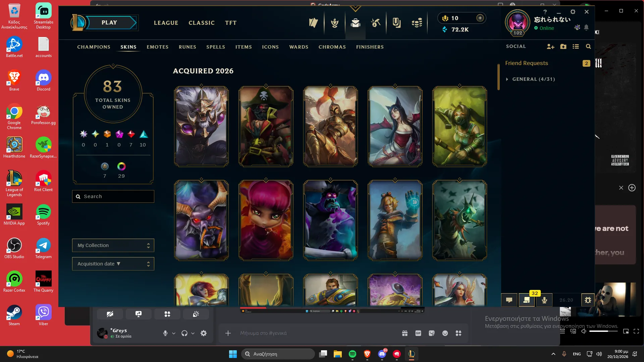
Task: Click the PLAY button
Action: [x=109, y=22]
